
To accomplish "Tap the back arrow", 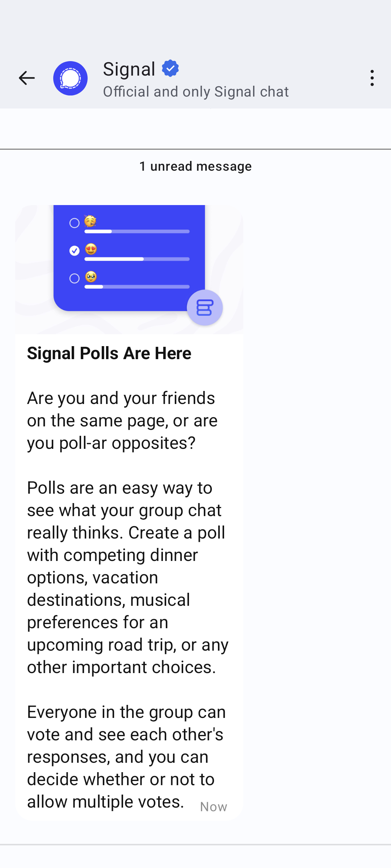I will point(26,78).
